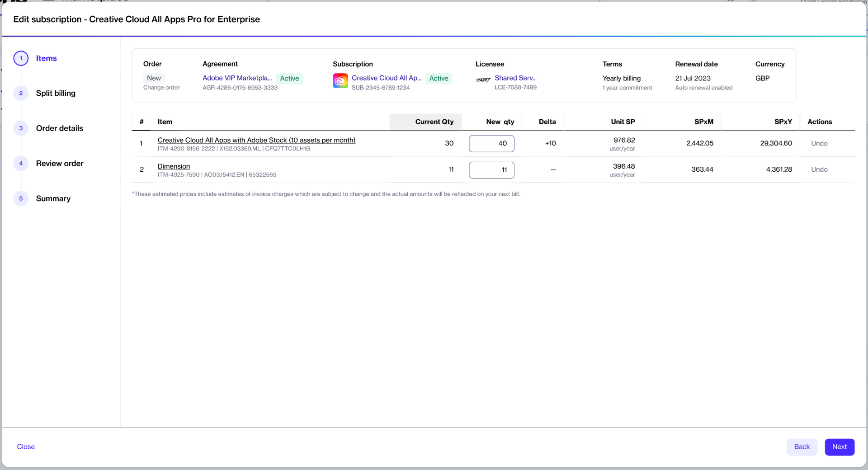Undo changes for Creative Cloud All Apps row
The width and height of the screenshot is (868, 470).
point(819,143)
